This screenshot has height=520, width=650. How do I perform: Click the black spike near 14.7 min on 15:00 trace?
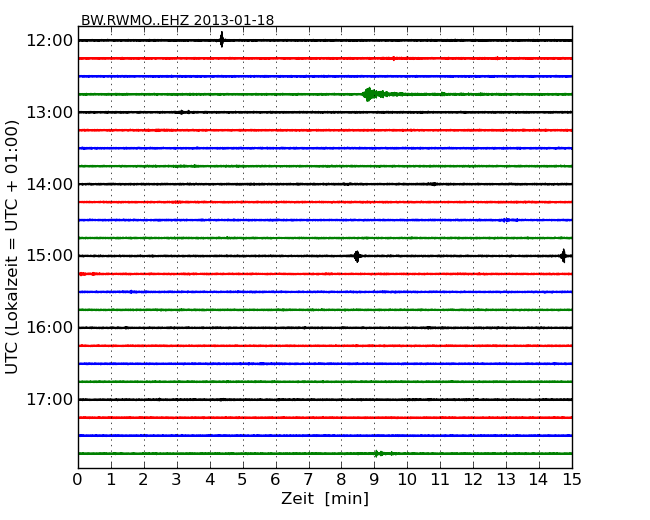point(563,256)
